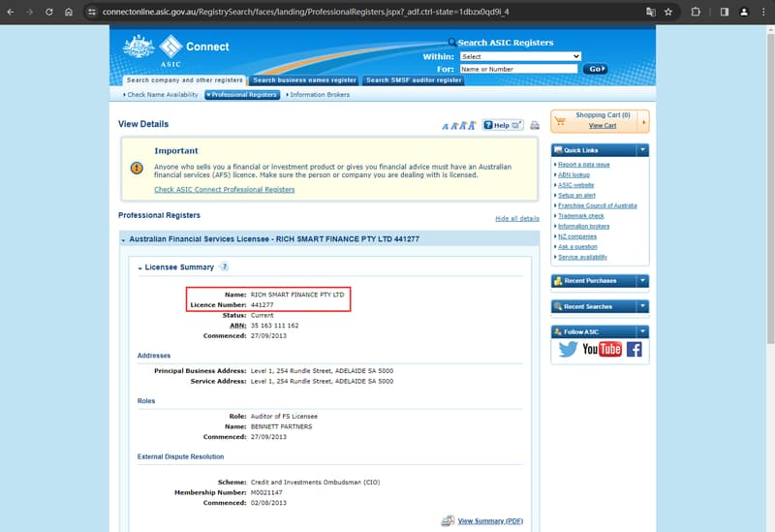Viewport: 775px width, 532px height.
Task: Click Hide all details link
Action: point(517,219)
